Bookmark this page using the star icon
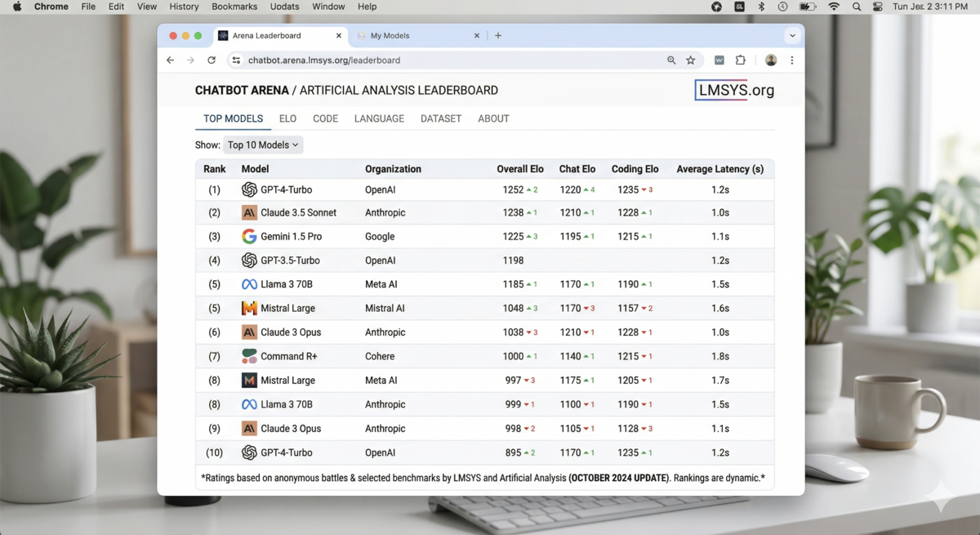Screen dimensions: 980x535 coord(691,60)
